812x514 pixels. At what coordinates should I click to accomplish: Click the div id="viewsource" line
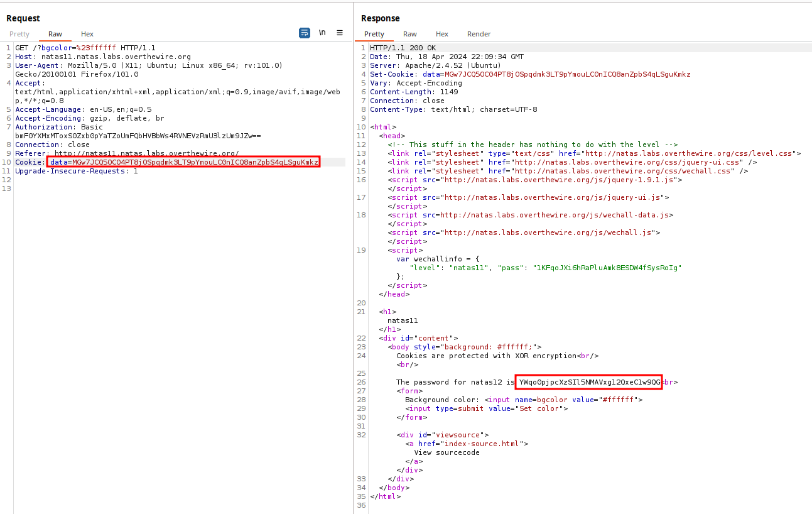point(442,435)
